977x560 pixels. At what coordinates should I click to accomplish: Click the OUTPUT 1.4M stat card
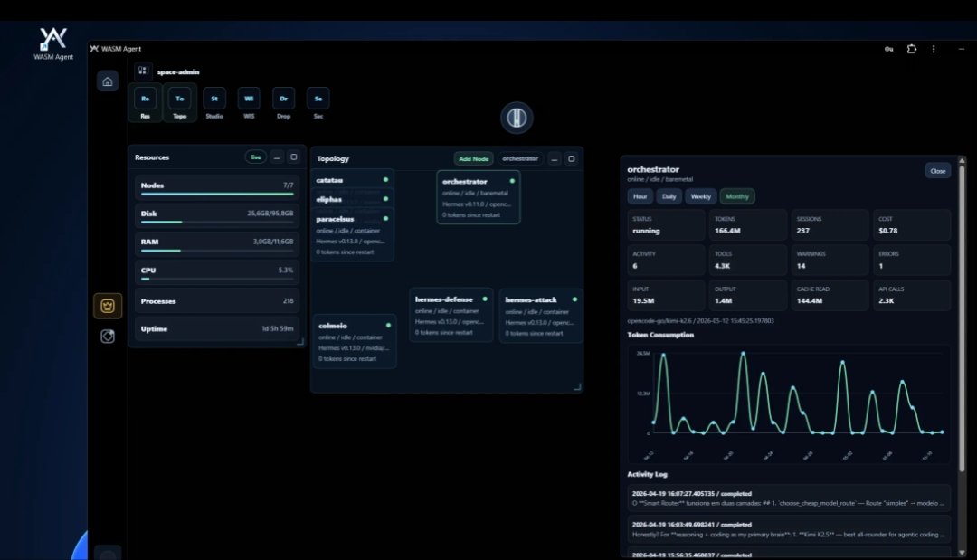748,295
